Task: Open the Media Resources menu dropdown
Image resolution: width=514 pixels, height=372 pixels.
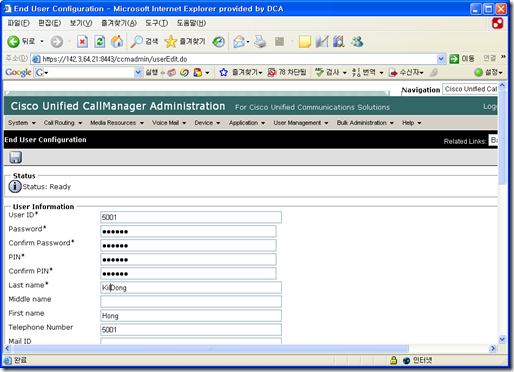Action: (117, 123)
